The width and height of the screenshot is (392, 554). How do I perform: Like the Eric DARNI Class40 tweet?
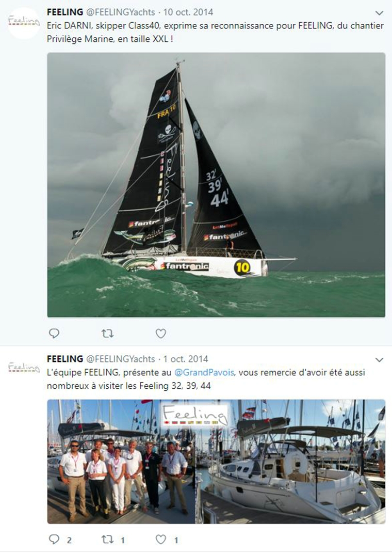[x=161, y=333]
